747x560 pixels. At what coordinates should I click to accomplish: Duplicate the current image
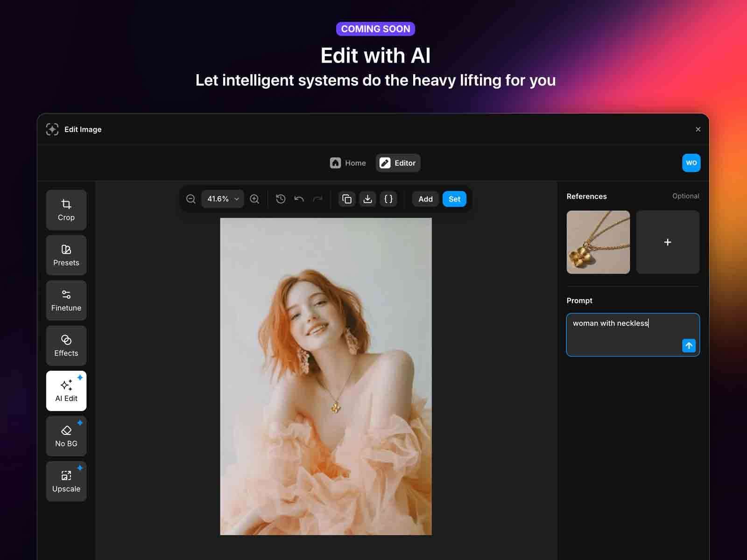pyautogui.click(x=347, y=199)
